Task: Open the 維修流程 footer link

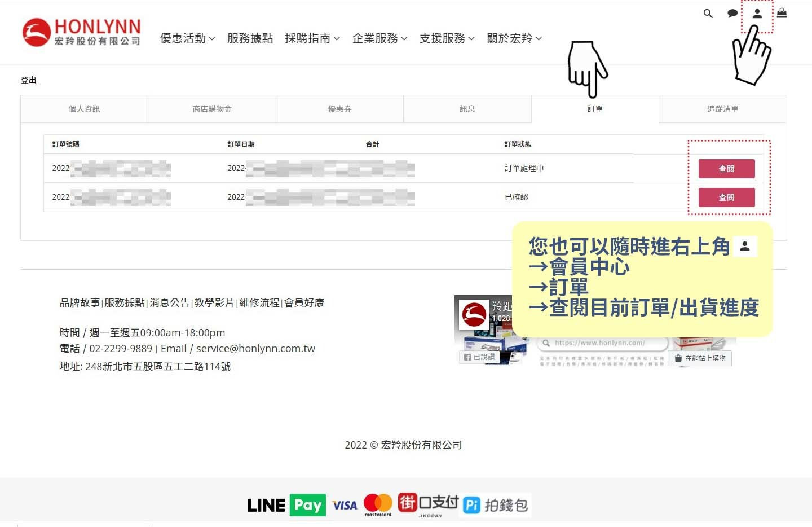Action: pyautogui.click(x=259, y=303)
